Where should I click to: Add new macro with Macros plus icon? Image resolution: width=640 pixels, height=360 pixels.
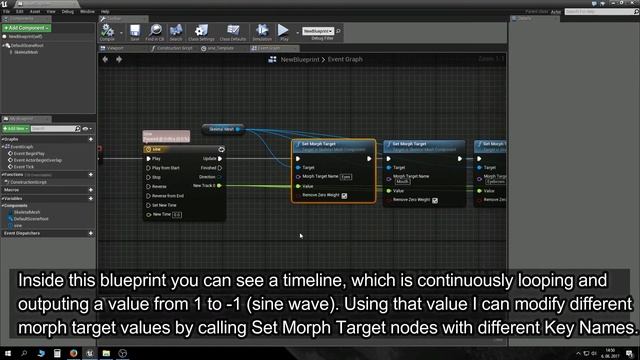click(x=91, y=190)
